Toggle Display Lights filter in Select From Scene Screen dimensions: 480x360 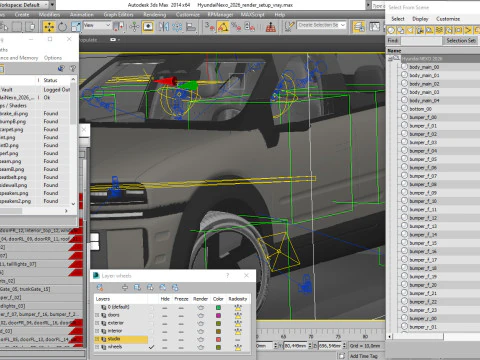410,31
